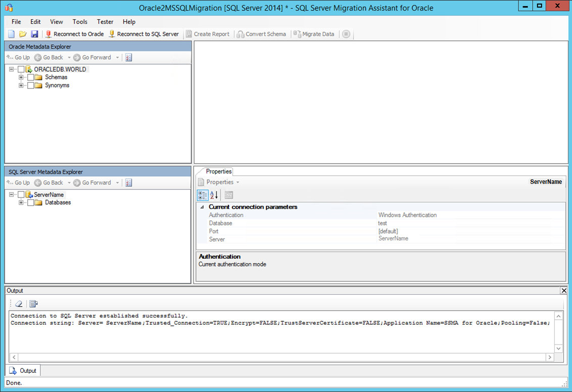Open the Tools menu

point(80,22)
